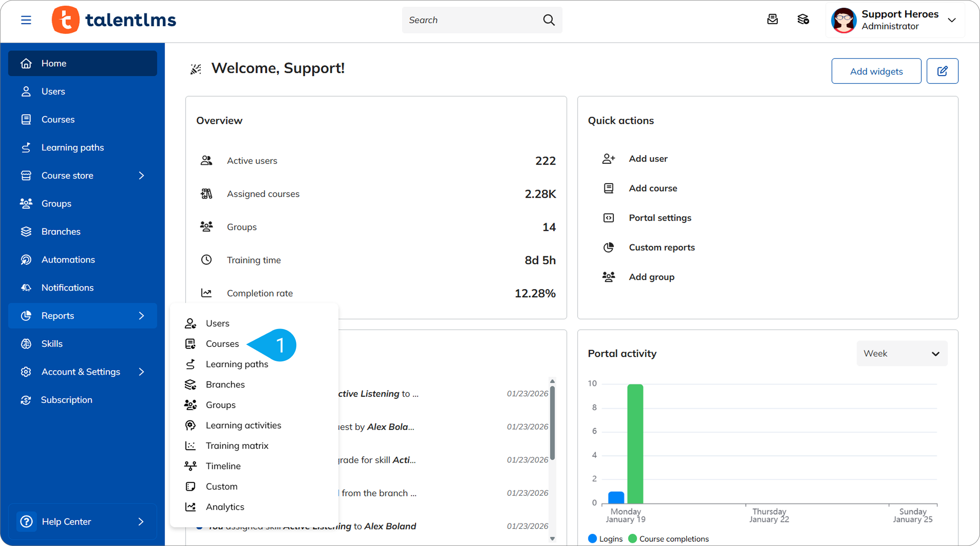Click the Add user icon in Quick actions
The height and width of the screenshot is (546, 980).
tap(608, 159)
